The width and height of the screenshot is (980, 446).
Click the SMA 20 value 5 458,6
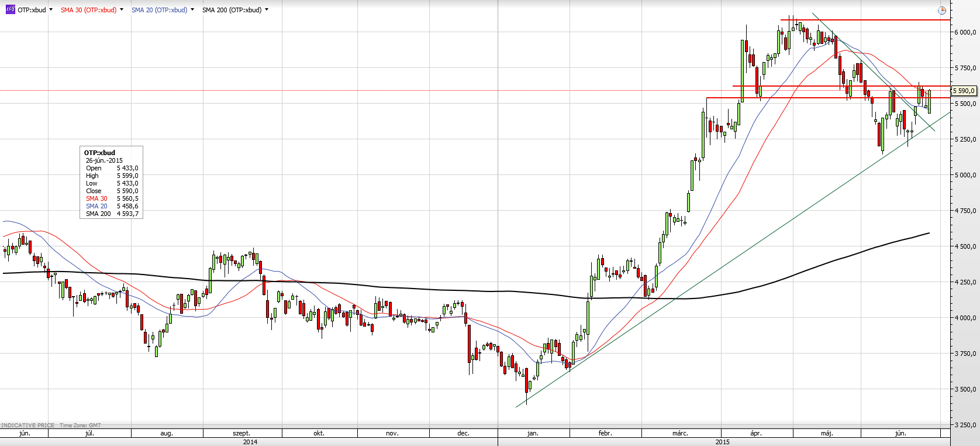click(127, 206)
